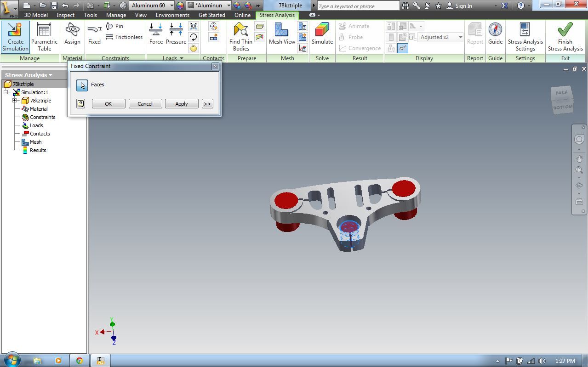The height and width of the screenshot is (367, 588).
Task: Launch Google Chrome from the taskbar
Action: (x=79, y=360)
